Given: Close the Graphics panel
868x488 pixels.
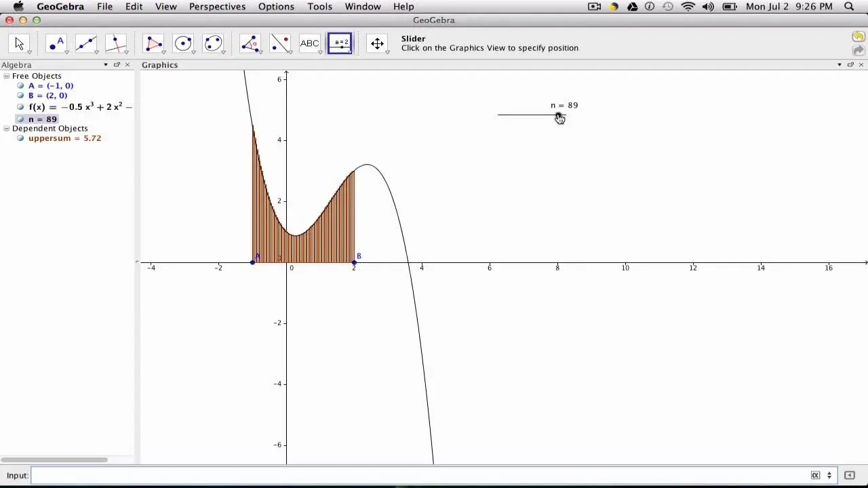Looking at the screenshot, I should click(861, 64).
